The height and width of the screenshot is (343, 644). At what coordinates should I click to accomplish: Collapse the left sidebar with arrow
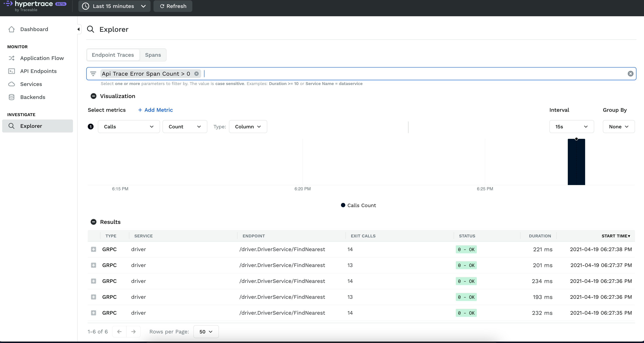coord(79,29)
